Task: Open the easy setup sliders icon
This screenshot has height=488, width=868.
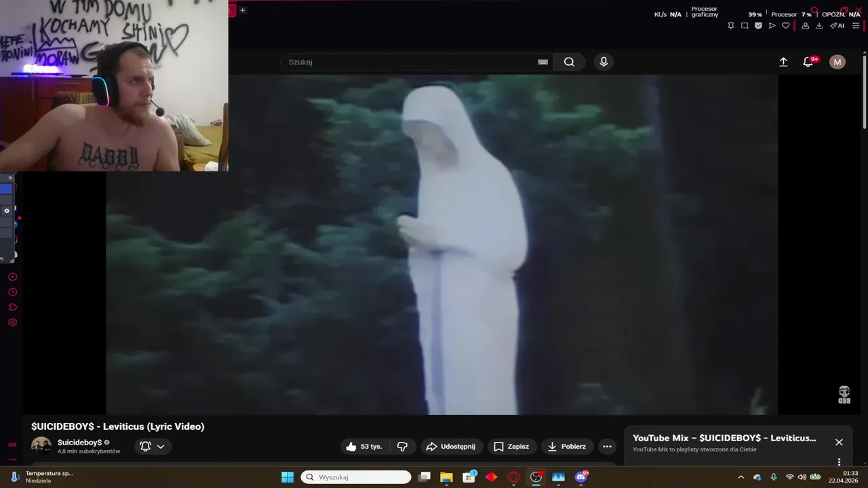Action: coord(856,26)
